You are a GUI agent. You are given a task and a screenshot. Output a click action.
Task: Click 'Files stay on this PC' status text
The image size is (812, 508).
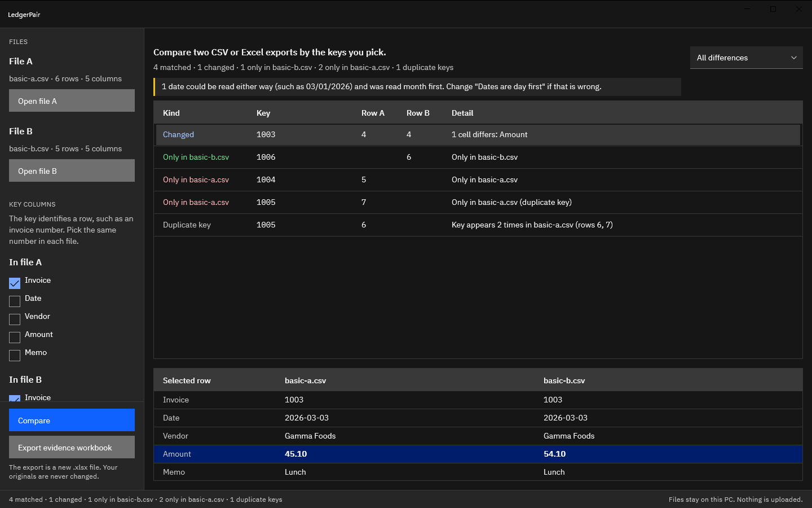pyautogui.click(x=736, y=500)
